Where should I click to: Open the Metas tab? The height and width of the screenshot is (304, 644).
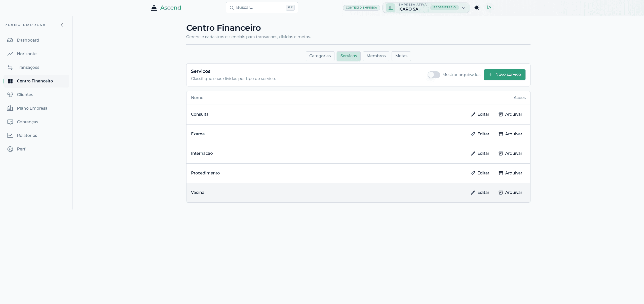401,56
